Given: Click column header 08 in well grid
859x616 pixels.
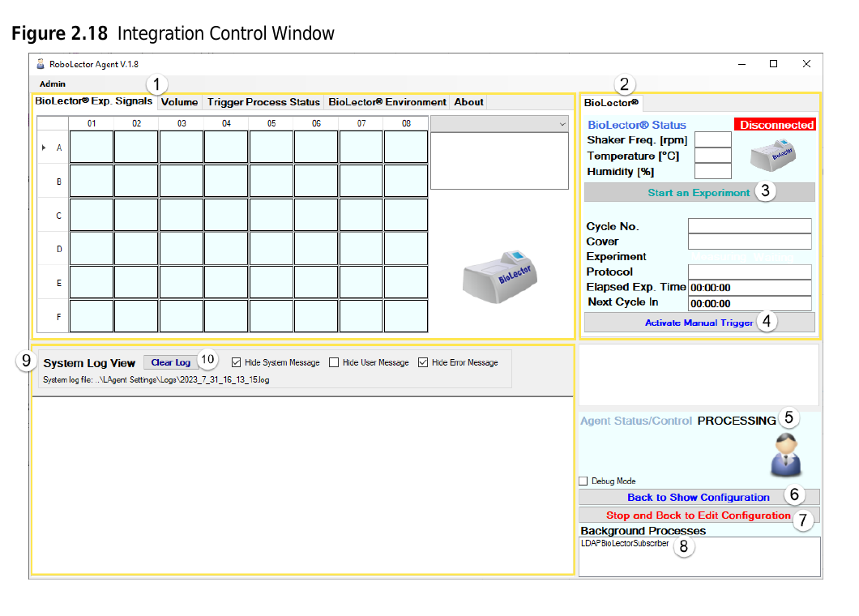Looking at the screenshot, I should click(x=406, y=123).
